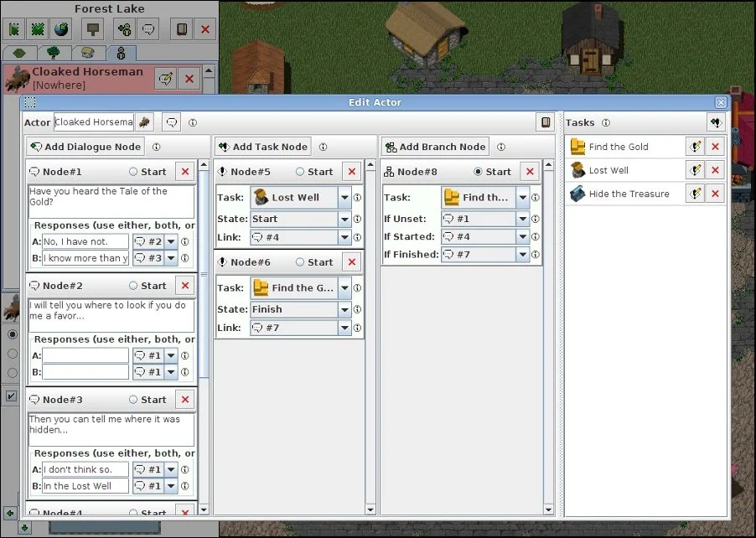Expand the If Finished dropdown in Node#8
Viewport: 756px width, 538px height.
(x=523, y=254)
